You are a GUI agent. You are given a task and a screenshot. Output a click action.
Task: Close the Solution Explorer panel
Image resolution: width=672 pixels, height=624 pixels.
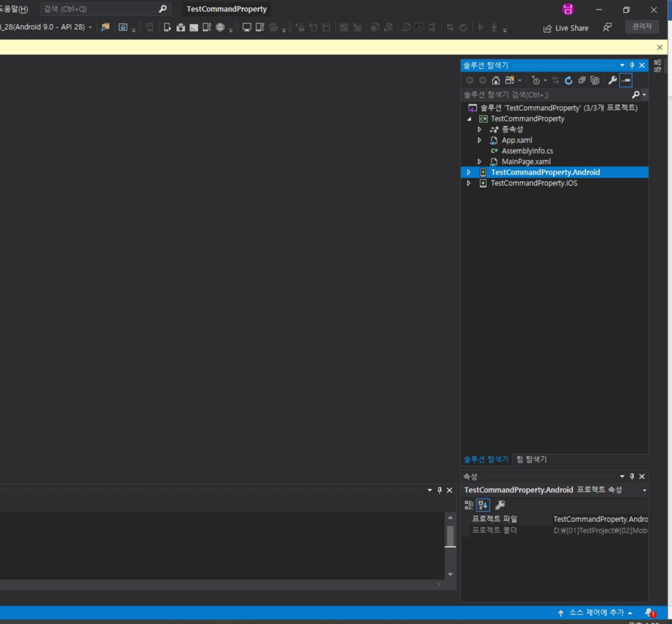click(x=642, y=65)
